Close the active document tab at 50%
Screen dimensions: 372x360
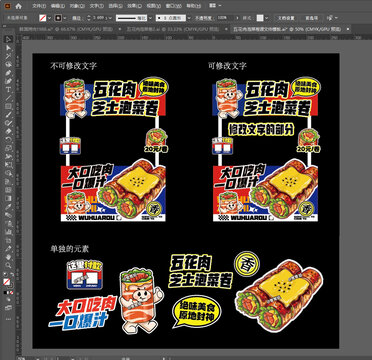348,29
